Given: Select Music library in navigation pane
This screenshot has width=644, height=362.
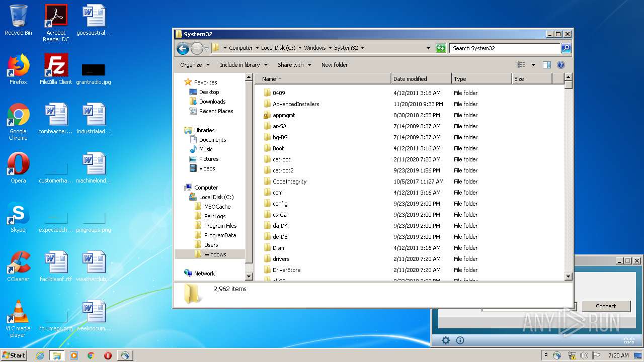Looking at the screenshot, I should point(206,149).
